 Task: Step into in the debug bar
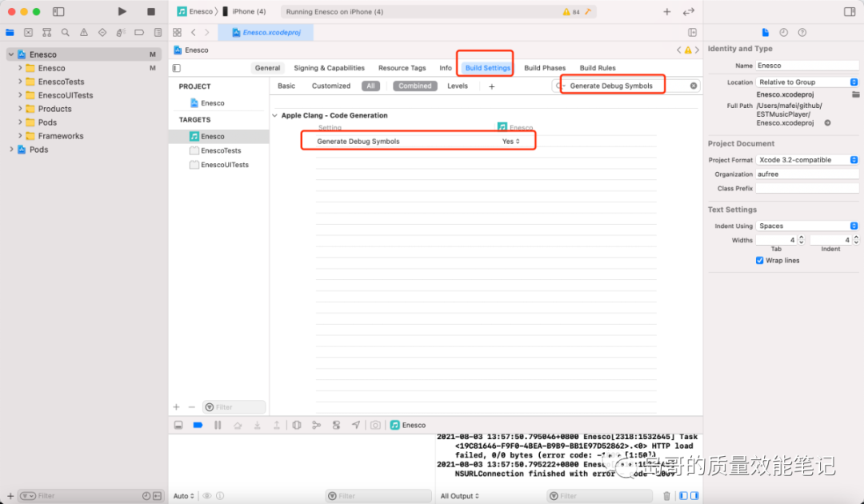(x=258, y=426)
